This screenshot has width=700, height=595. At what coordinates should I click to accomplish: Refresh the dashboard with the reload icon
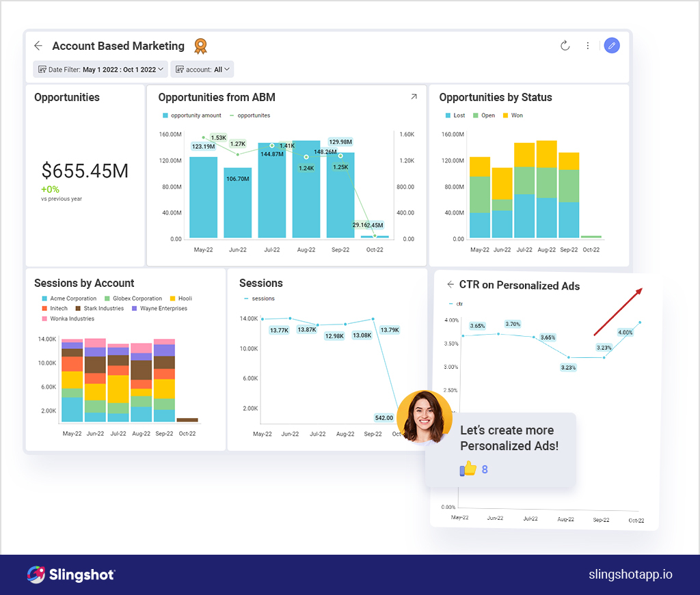click(565, 46)
